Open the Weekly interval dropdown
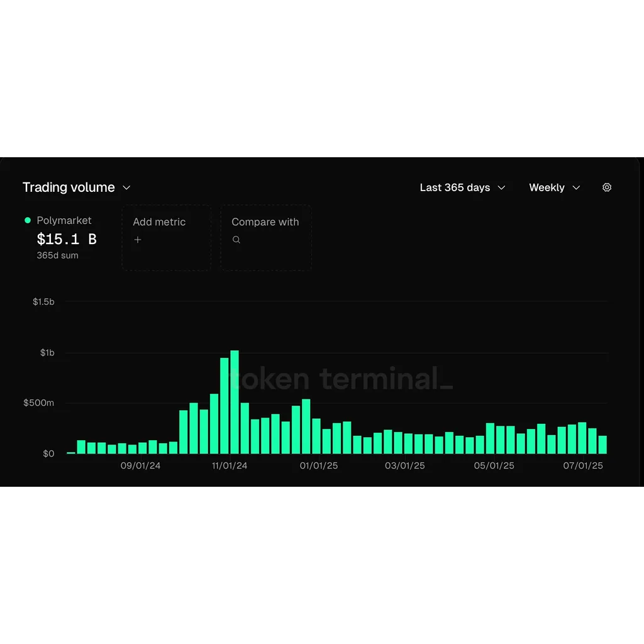The image size is (644, 644). 555,187
